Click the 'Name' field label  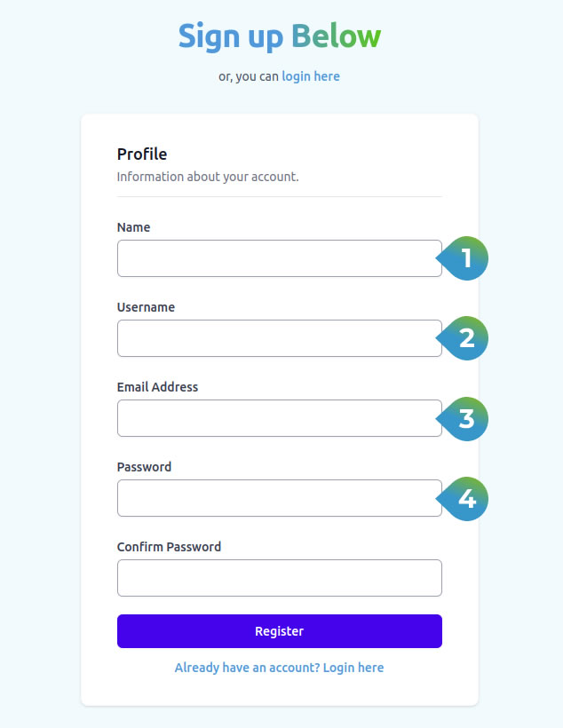133,227
